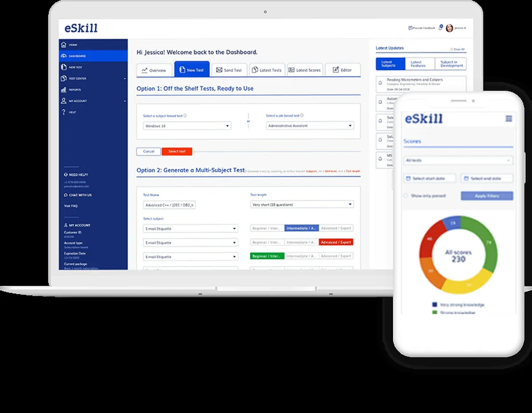Select the Latest Subjects updates tab
This screenshot has height=413, width=532.
(391, 64)
